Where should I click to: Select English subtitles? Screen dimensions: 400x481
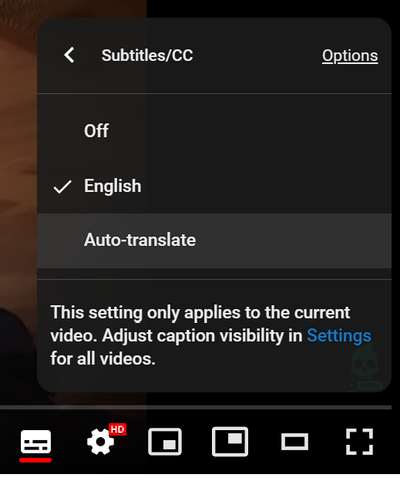[214, 186]
